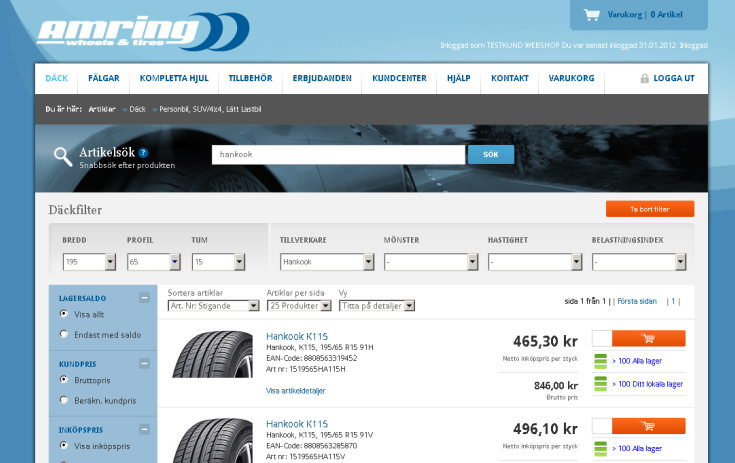Add the 465,30 kr Hankook K115 to cart

tap(649, 338)
